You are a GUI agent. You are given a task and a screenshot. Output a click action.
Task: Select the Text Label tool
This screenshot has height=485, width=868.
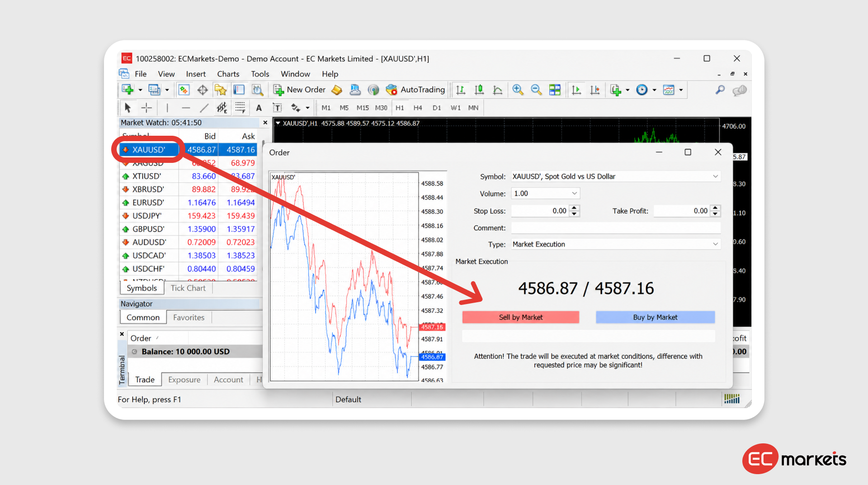click(277, 108)
